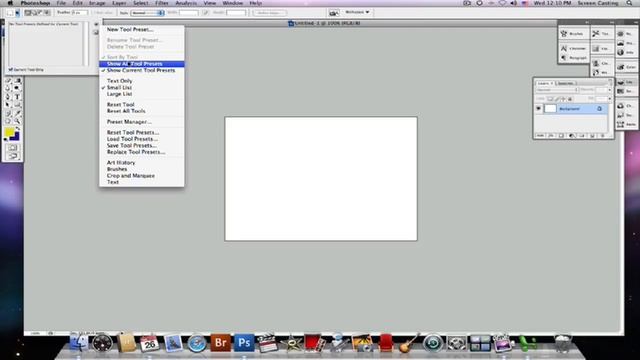
Task: Create new tool preset icon in presets panel
Action: click(x=96, y=32)
